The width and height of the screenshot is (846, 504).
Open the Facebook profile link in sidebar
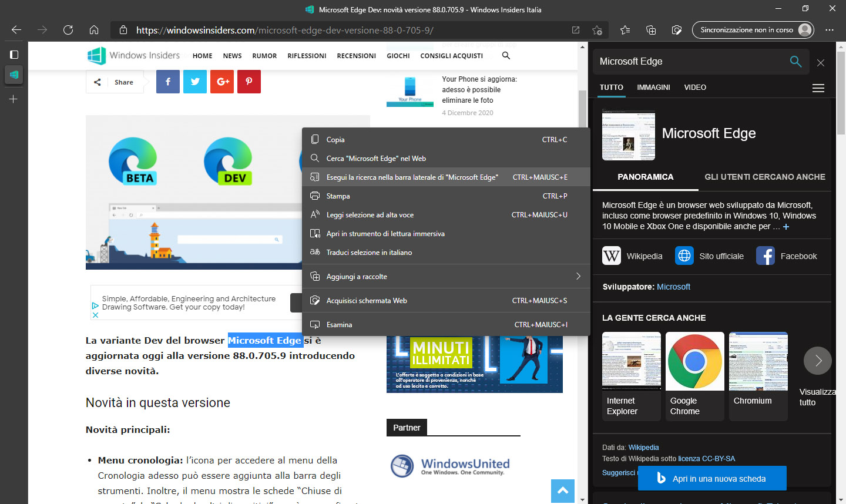point(787,256)
